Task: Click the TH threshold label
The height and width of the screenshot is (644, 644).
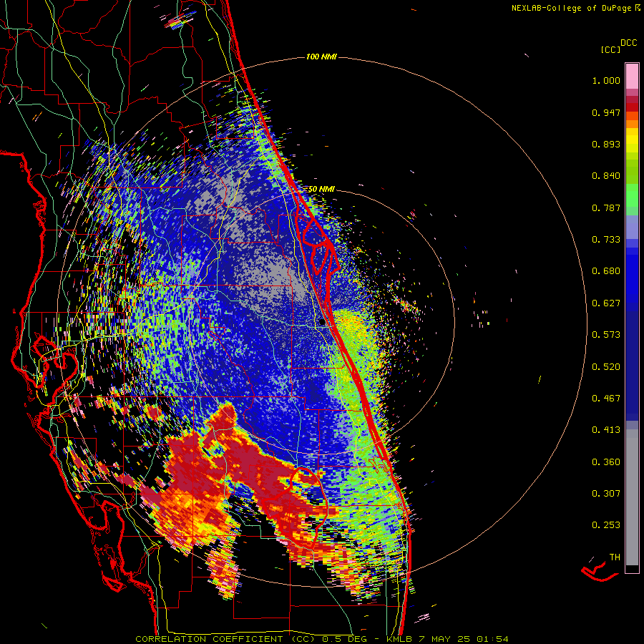Action: 615,557
